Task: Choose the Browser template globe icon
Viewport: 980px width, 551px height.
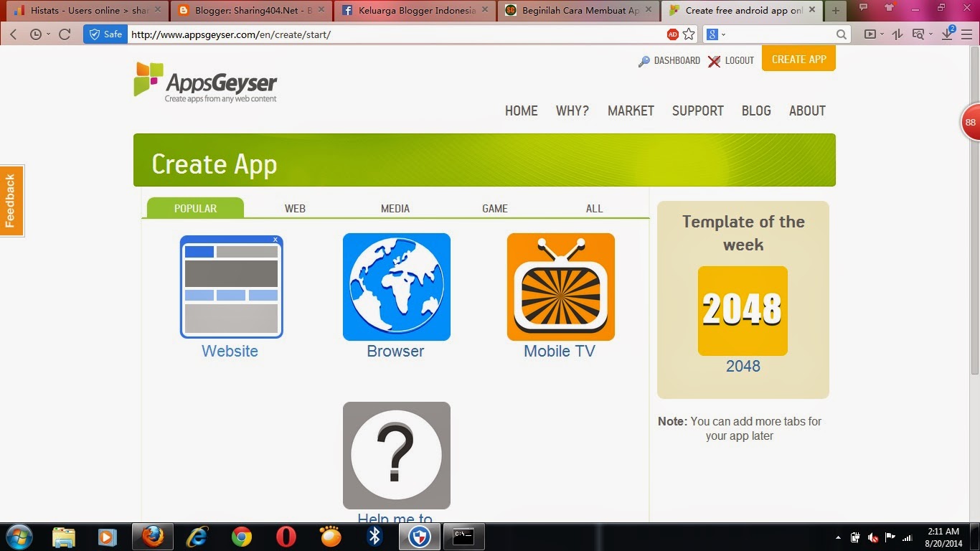Action: (396, 286)
